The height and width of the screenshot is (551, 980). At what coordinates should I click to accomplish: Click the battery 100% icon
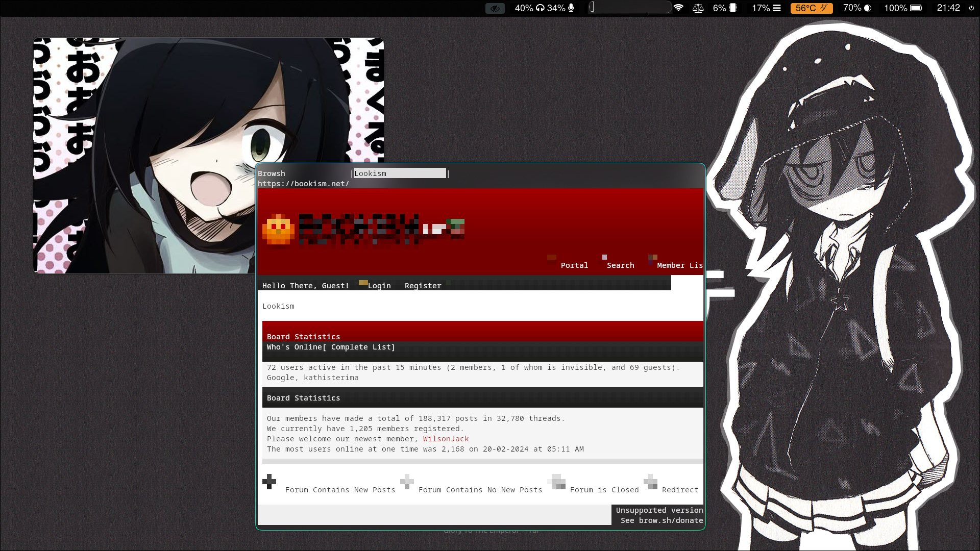click(916, 8)
